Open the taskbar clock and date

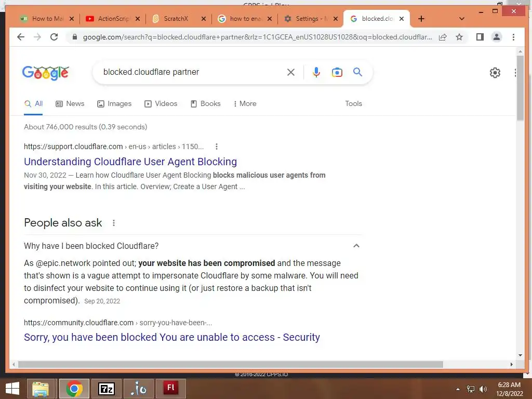point(509,389)
